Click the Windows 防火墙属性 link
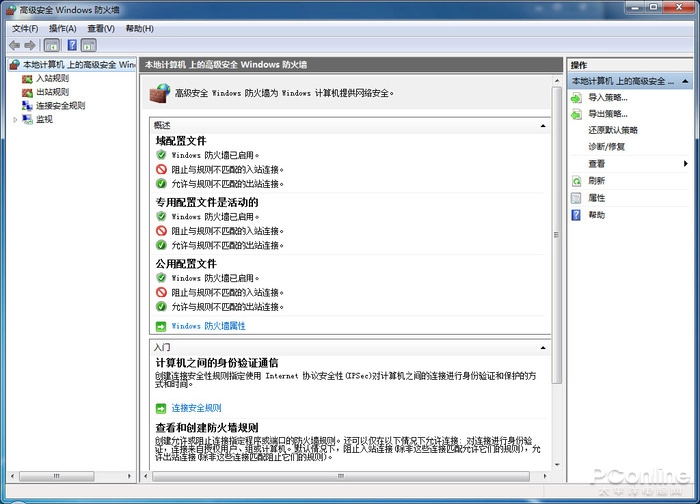 [x=208, y=326]
